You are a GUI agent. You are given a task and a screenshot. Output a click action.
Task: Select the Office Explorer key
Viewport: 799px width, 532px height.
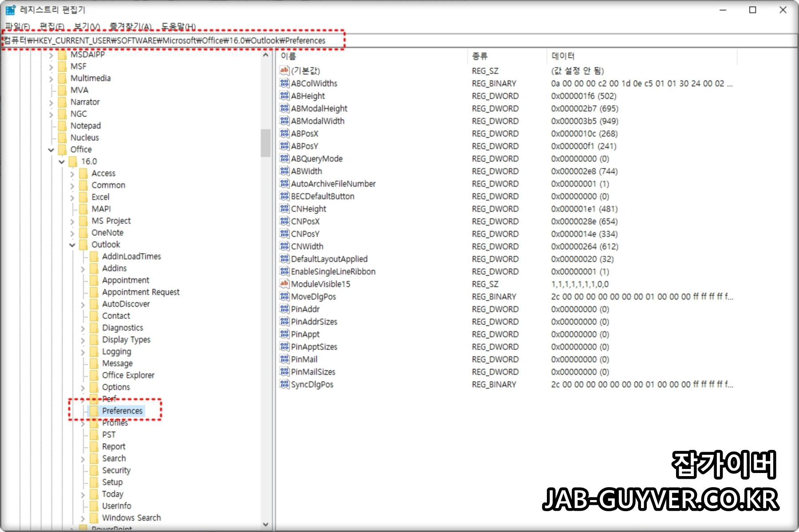click(128, 375)
